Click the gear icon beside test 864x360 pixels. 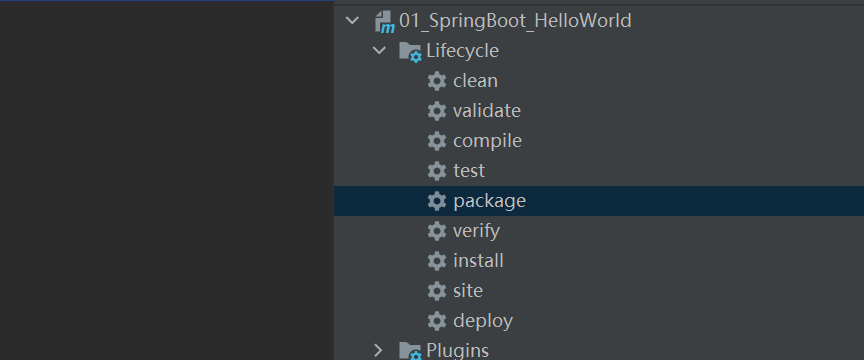[x=437, y=170]
